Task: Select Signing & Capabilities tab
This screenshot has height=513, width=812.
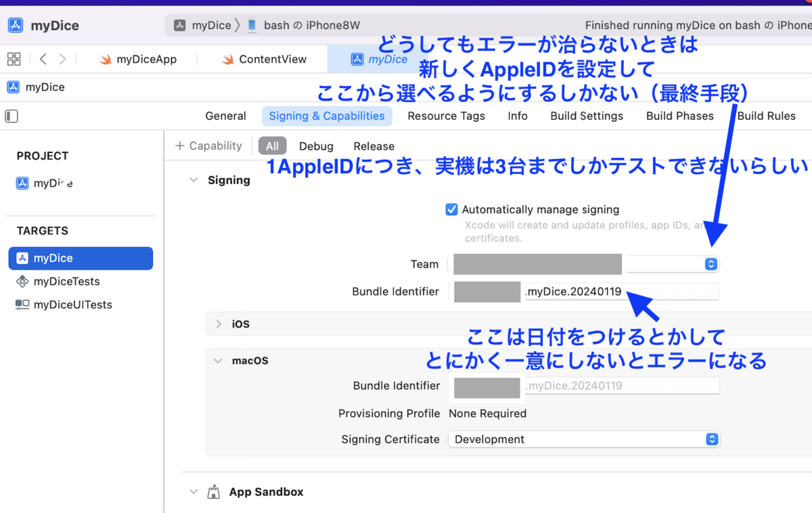Action: click(x=327, y=116)
